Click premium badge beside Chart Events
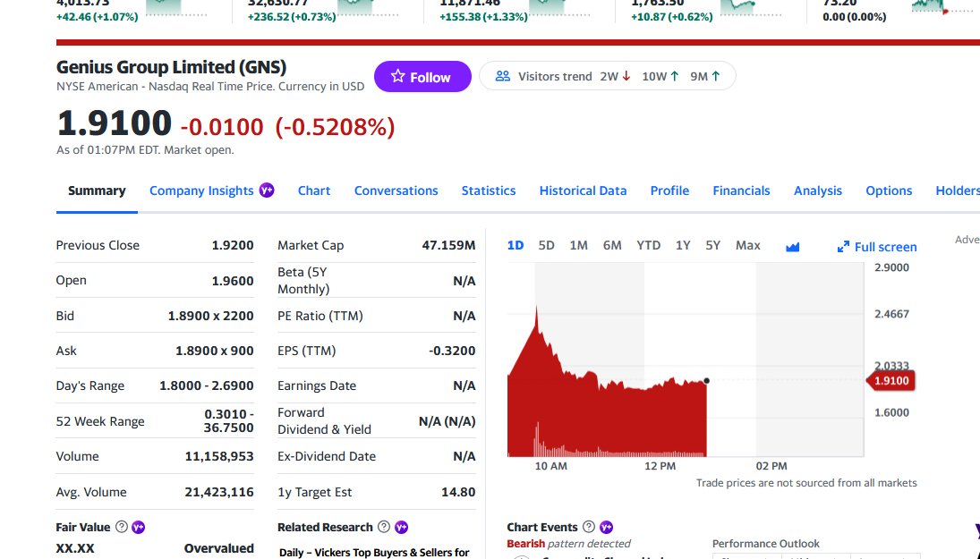This screenshot has width=980, height=559. point(606,527)
